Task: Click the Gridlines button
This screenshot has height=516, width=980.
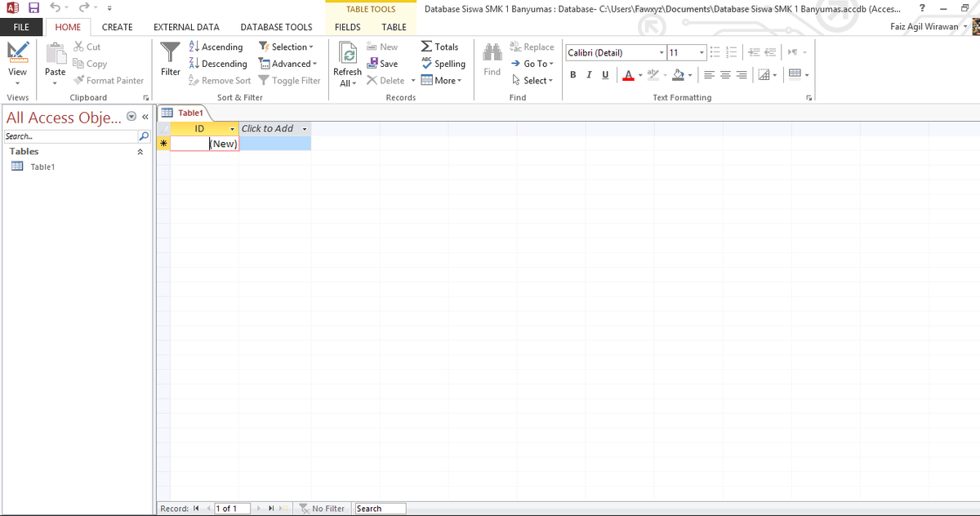Action: click(765, 74)
